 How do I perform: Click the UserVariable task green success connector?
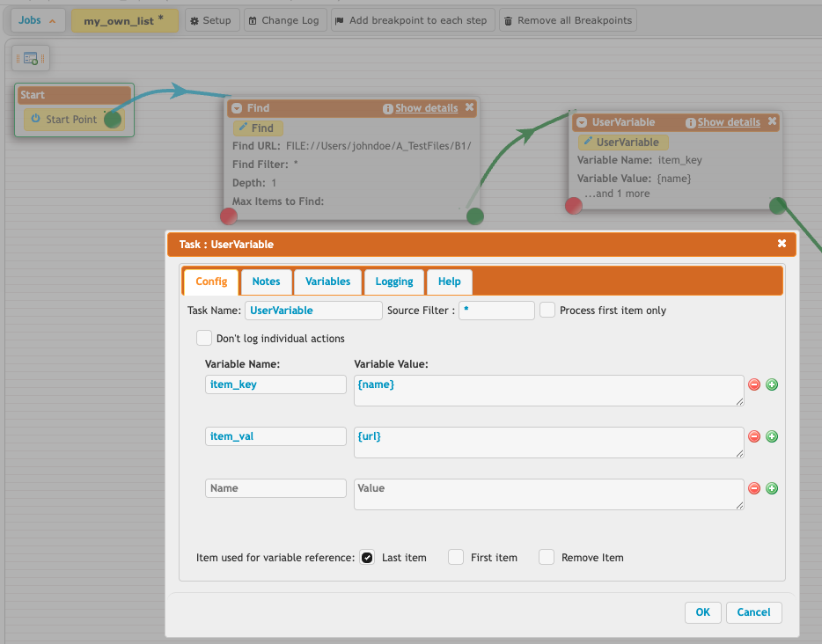(777, 206)
